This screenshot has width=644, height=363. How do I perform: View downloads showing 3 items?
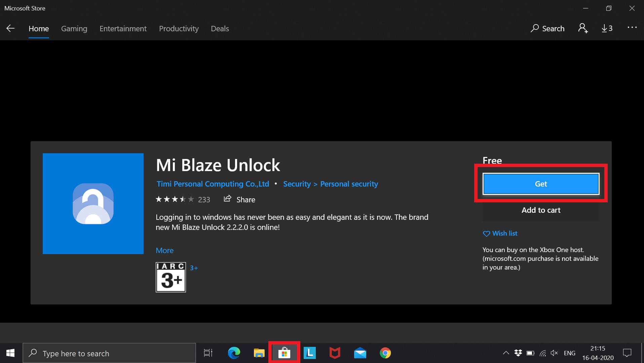tap(607, 29)
